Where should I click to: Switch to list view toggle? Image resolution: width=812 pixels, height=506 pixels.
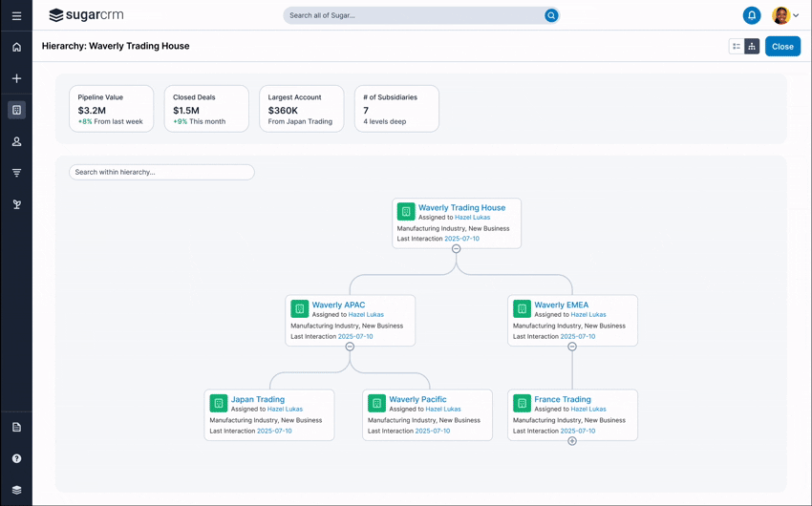pyautogui.click(x=737, y=47)
